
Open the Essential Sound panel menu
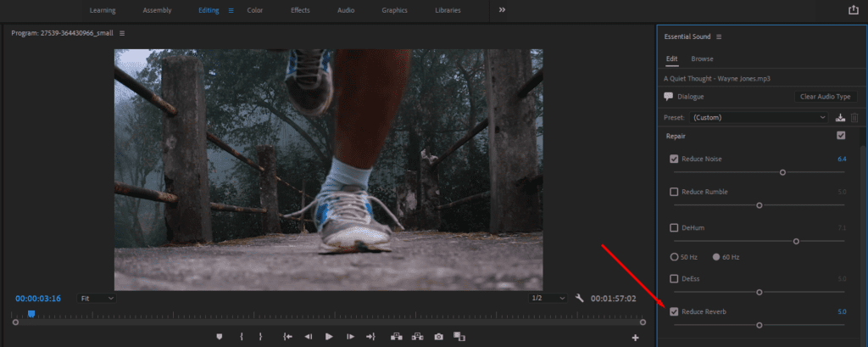coord(719,36)
